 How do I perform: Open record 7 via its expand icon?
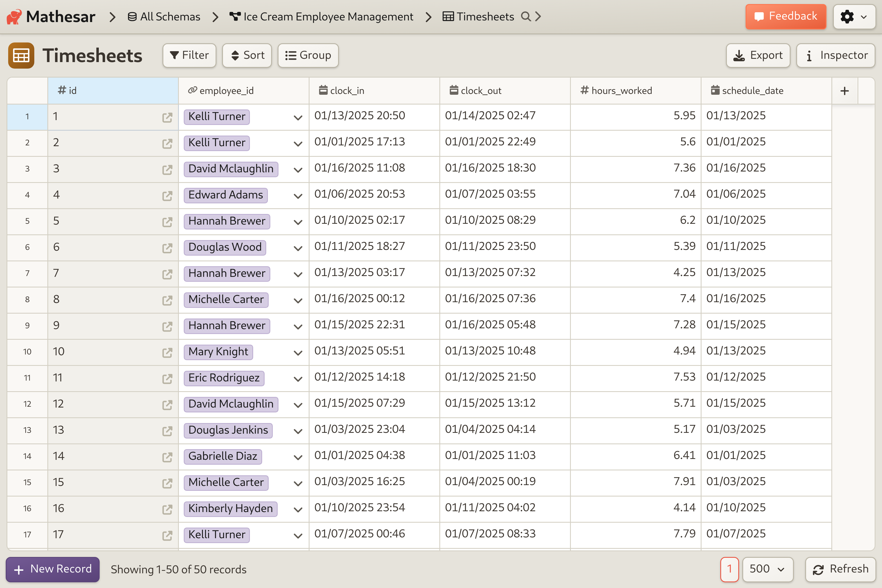pos(167,274)
